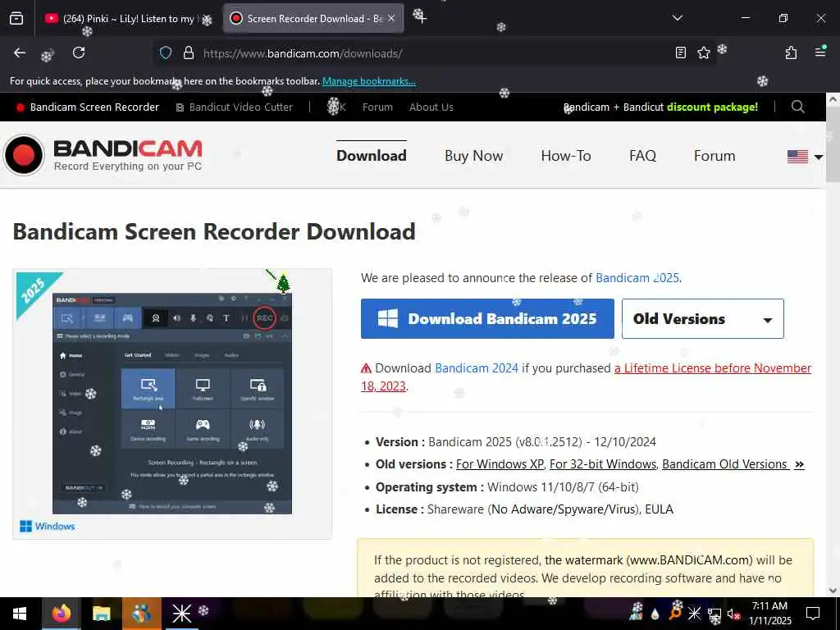Click the snowflake app taskbar icon
Viewport: 840px width, 630px height.
[x=181, y=614]
